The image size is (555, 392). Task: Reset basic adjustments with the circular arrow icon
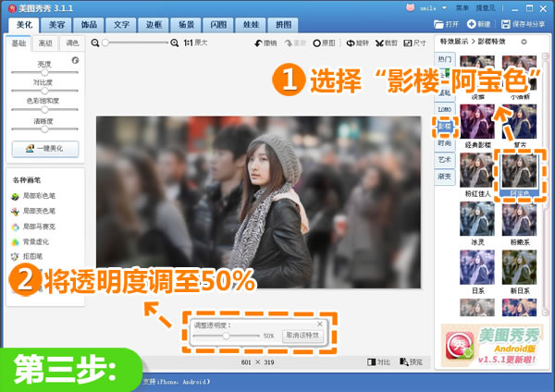pos(75,60)
